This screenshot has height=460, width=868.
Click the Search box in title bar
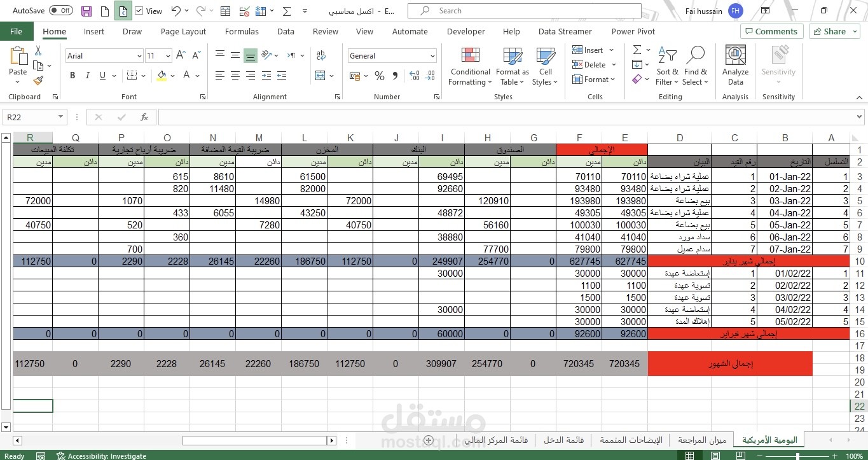tap(525, 11)
